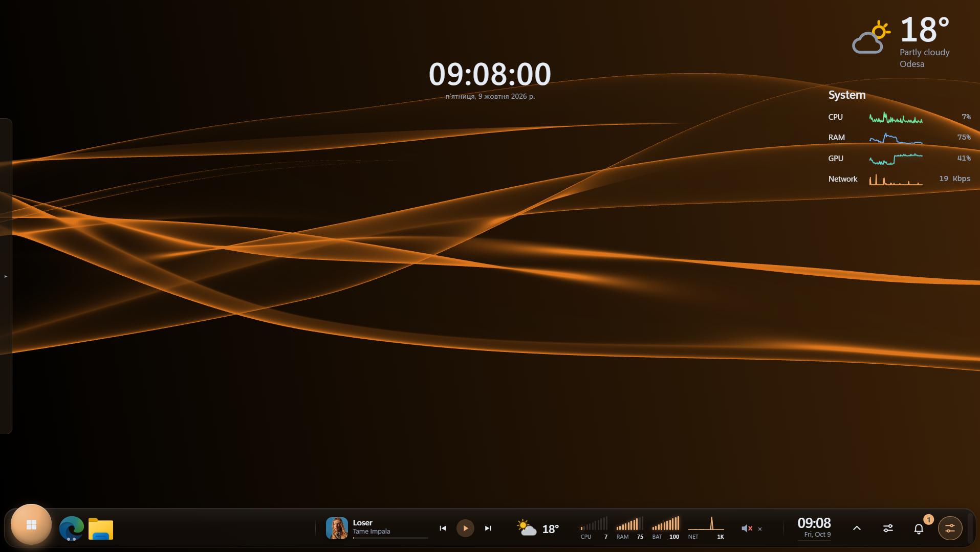Click the 41% GPU value in the System widget
980x552 pixels.
point(964,158)
